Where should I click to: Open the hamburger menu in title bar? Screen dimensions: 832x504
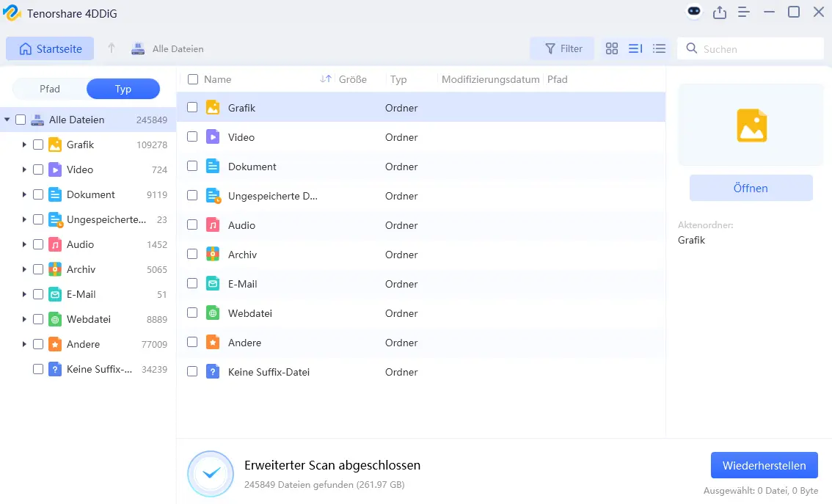pyautogui.click(x=744, y=12)
